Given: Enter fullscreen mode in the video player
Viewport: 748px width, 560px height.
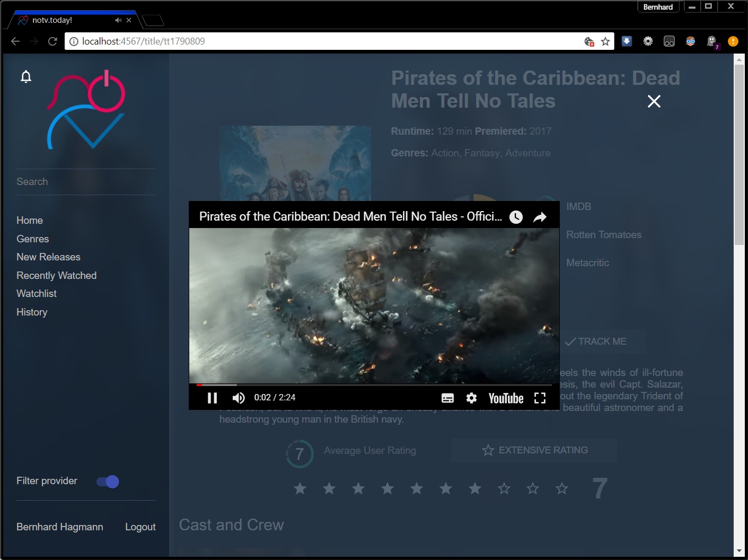Looking at the screenshot, I should pos(540,398).
